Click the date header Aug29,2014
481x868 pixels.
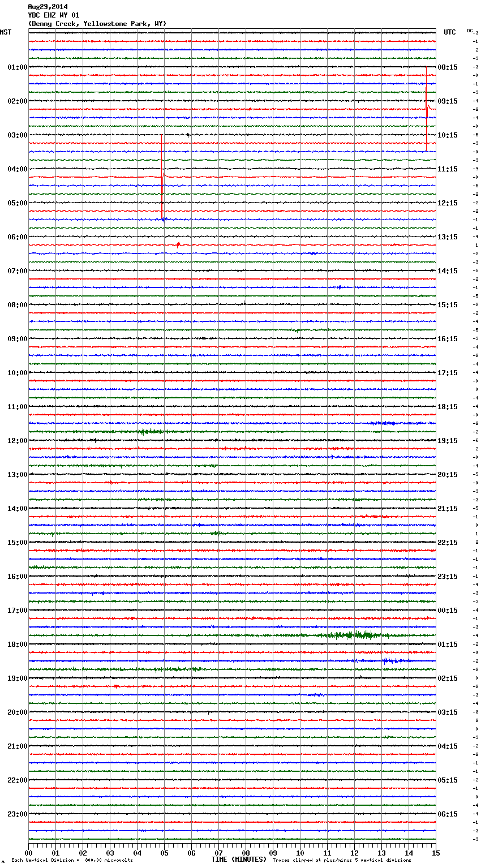(48, 7)
